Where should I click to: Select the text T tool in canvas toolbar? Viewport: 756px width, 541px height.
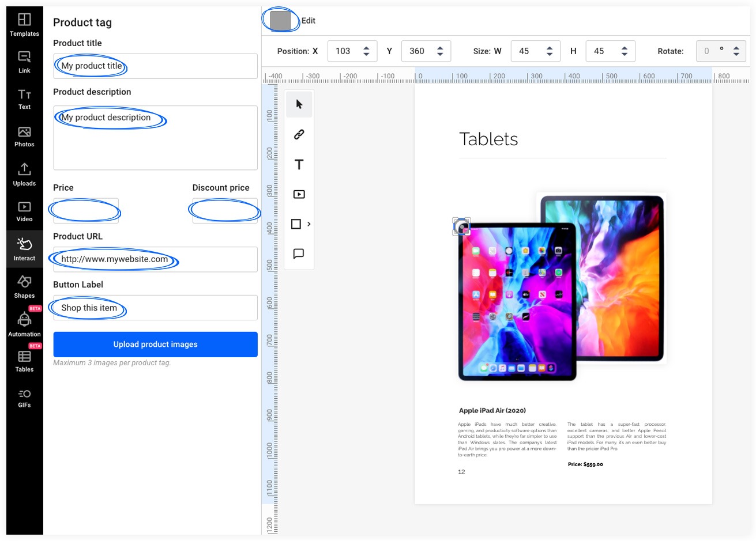coord(299,164)
